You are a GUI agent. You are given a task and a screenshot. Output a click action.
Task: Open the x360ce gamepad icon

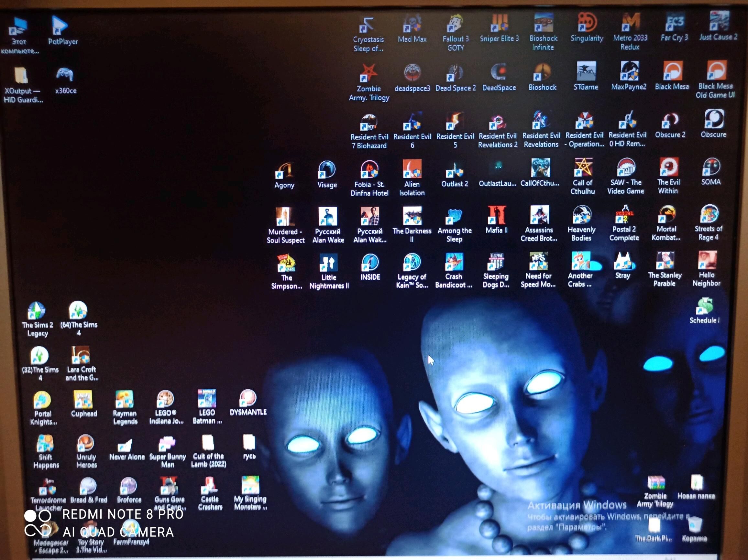click(65, 75)
